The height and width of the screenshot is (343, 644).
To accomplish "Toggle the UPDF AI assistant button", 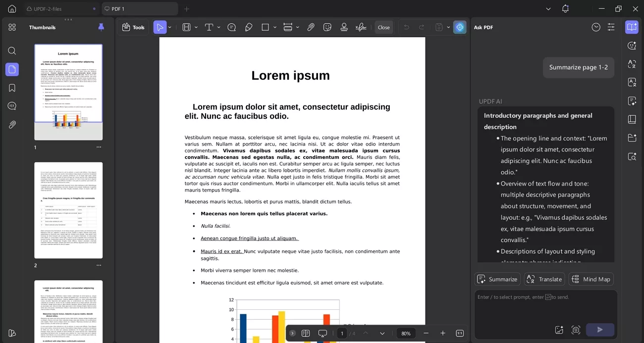I will 460,27.
